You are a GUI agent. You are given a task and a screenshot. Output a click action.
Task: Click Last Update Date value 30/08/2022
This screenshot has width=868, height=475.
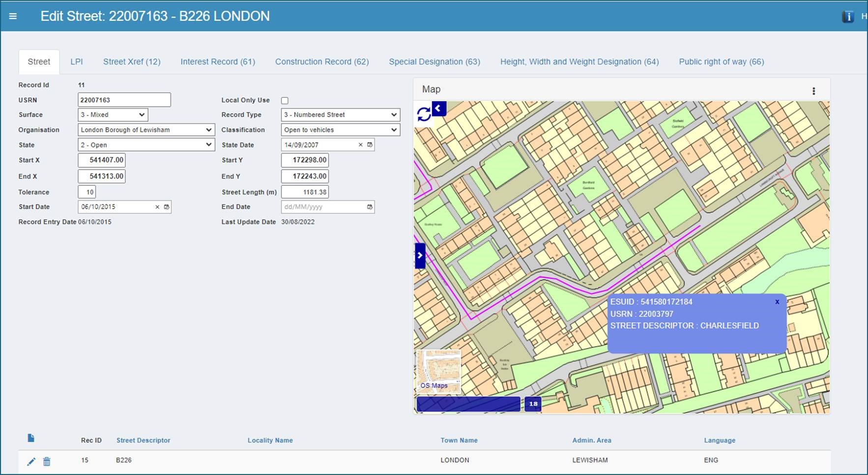[x=298, y=222]
